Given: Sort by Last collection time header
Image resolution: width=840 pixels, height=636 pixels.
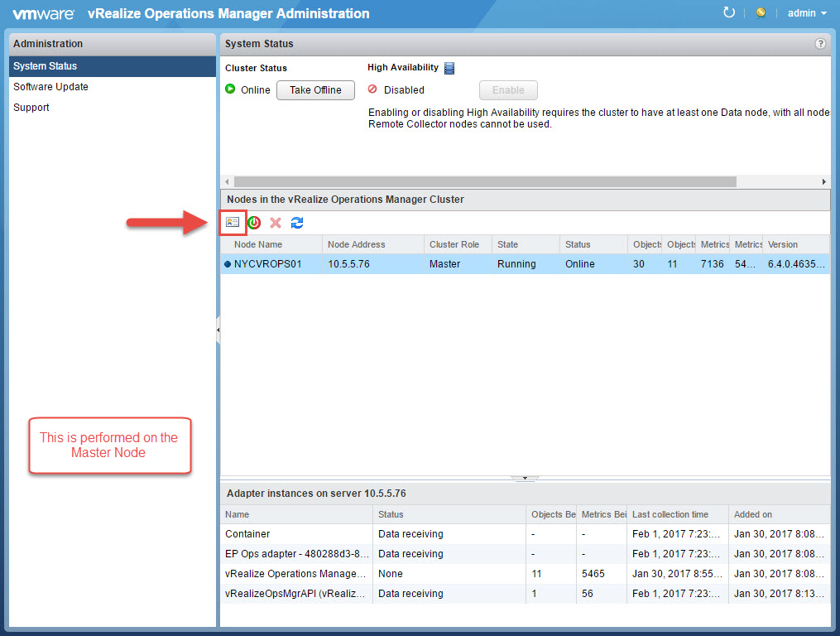Looking at the screenshot, I should (x=678, y=514).
